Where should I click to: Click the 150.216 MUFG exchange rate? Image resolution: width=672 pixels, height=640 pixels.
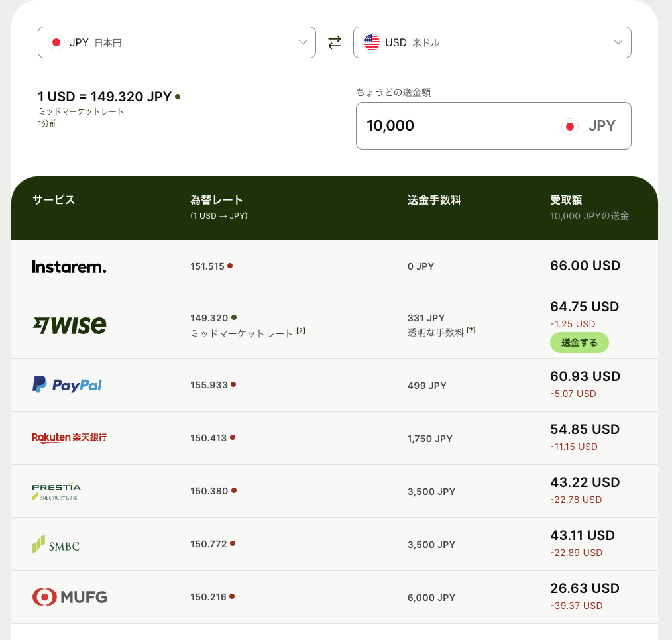208,597
